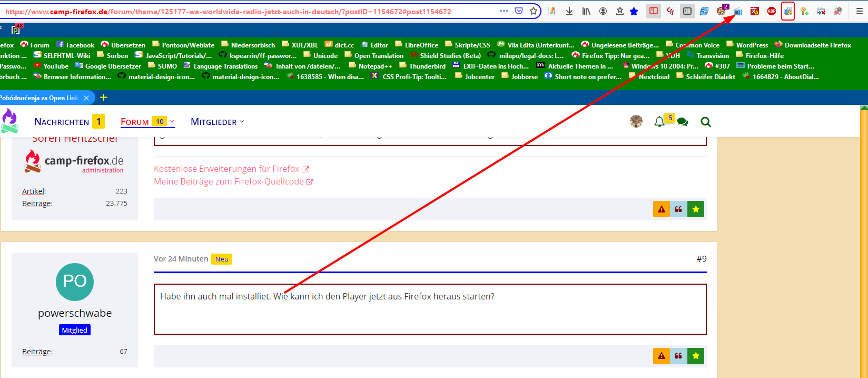Click the star-on-tray bookmarks menu toolbar icon
Screen dimensions: 868x378
click(x=619, y=11)
